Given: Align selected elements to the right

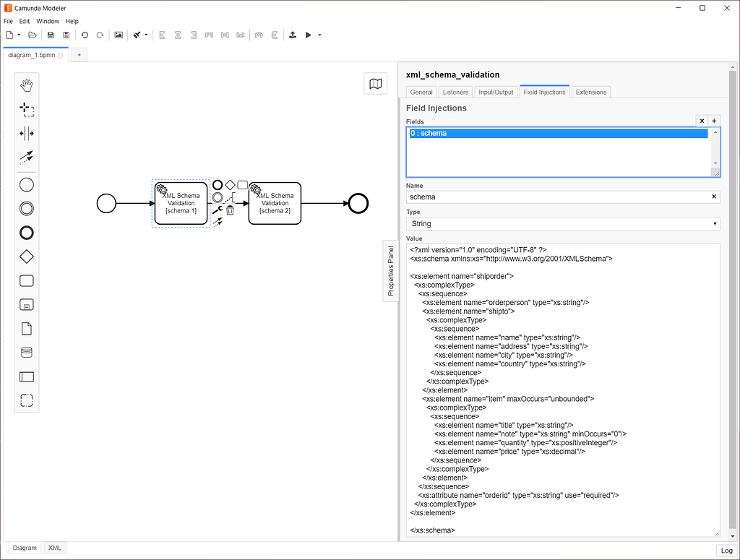Looking at the screenshot, I should (x=194, y=35).
